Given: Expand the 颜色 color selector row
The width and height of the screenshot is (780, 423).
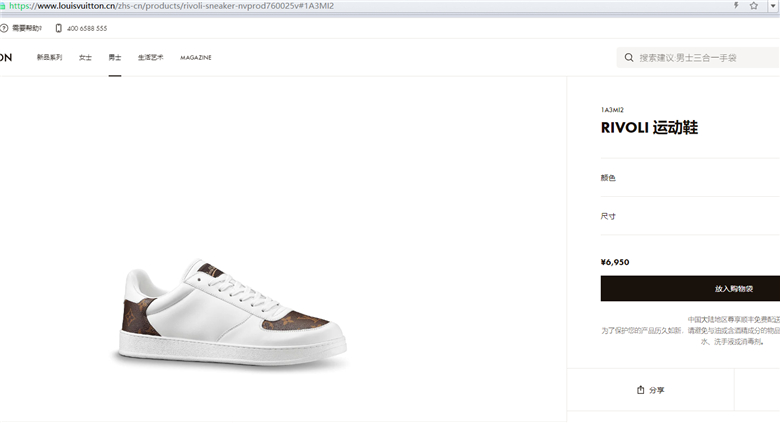Looking at the screenshot, I should pyautogui.click(x=690, y=178).
